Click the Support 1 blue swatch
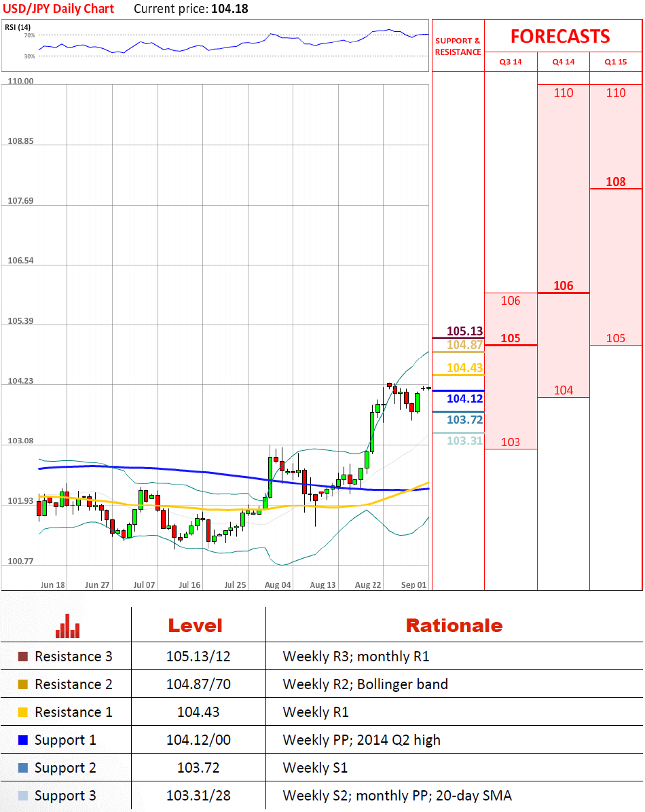This screenshot has height=812, width=645. [x=23, y=740]
